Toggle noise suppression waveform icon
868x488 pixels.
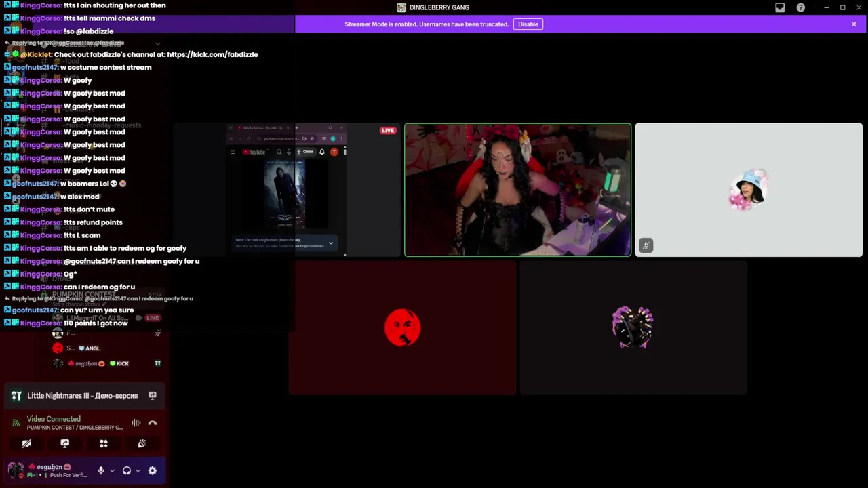(136, 423)
